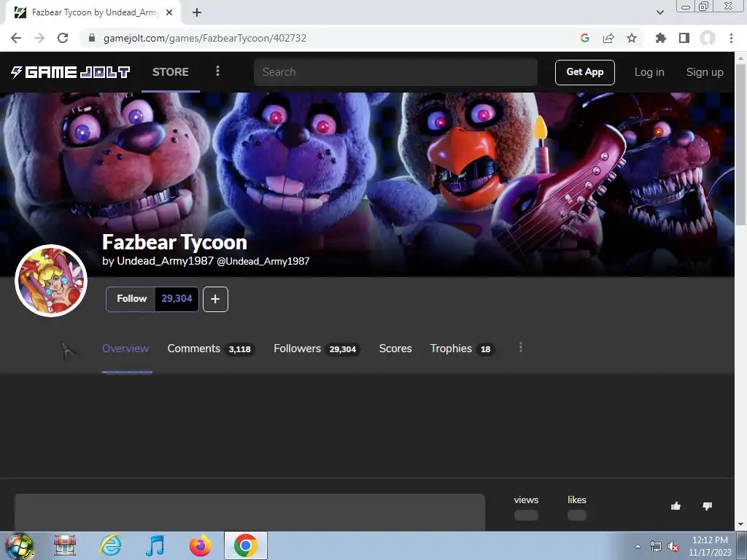The image size is (747, 560).
Task: Open the Sign up link
Action: point(705,72)
